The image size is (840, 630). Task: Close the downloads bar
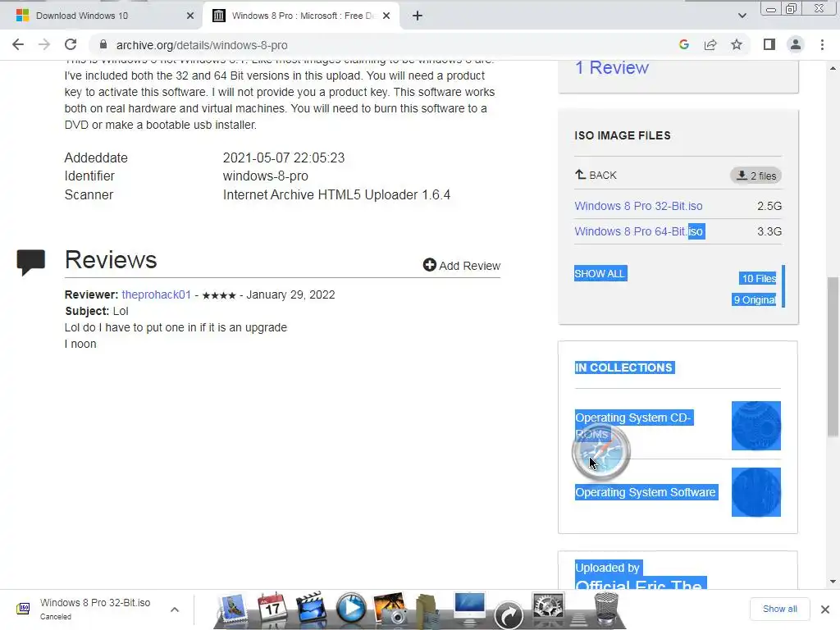(825, 609)
